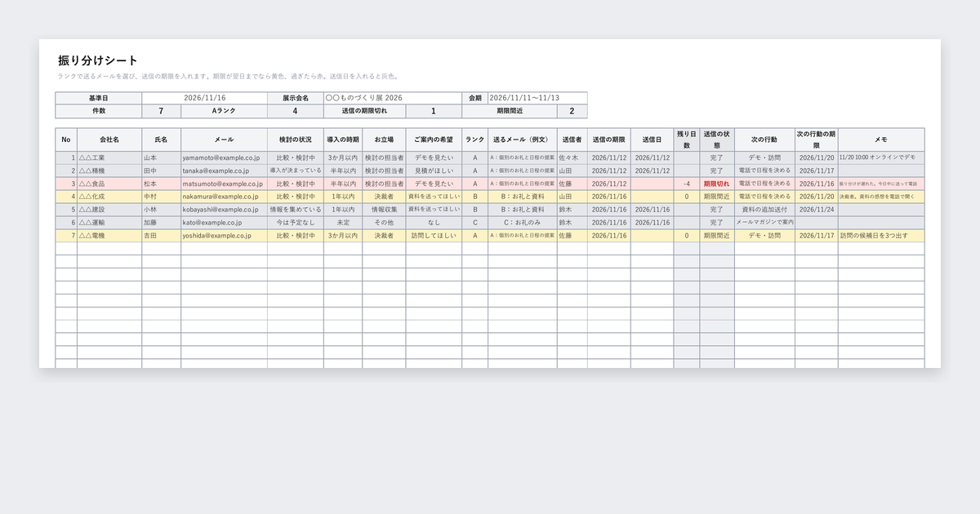Viewport: 980px width, 514px height.
Task: Select company cell △△工業
Action: tap(109, 157)
